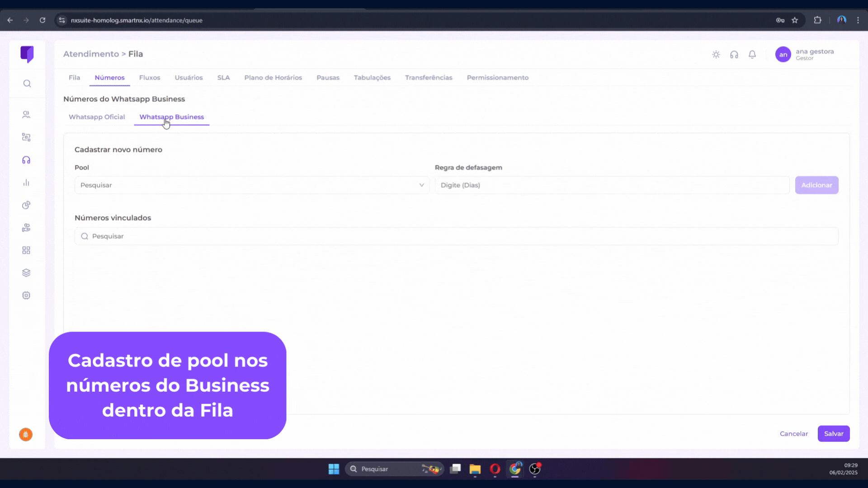This screenshot has height=488, width=868.
Task: Open the Opera browser in the taskbar
Action: coord(495,469)
